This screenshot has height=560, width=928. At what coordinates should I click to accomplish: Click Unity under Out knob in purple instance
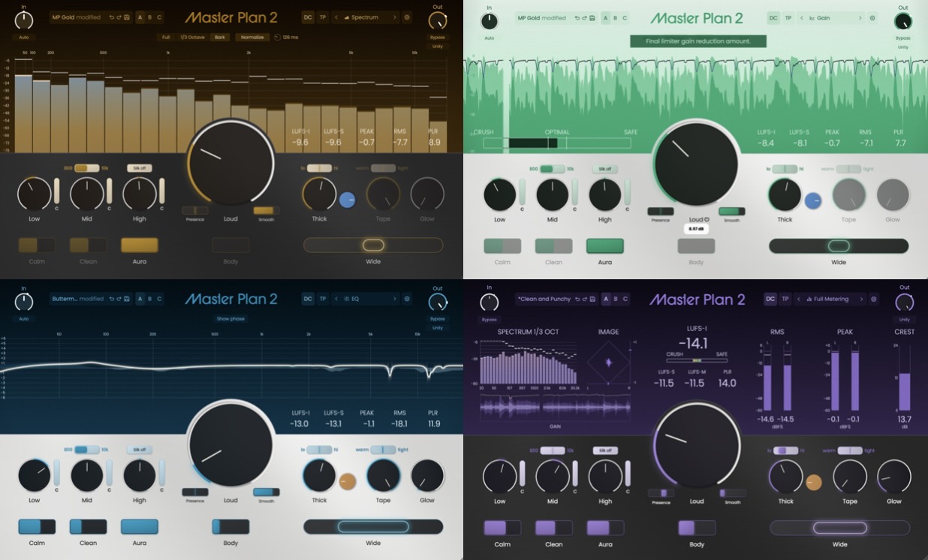click(x=904, y=319)
